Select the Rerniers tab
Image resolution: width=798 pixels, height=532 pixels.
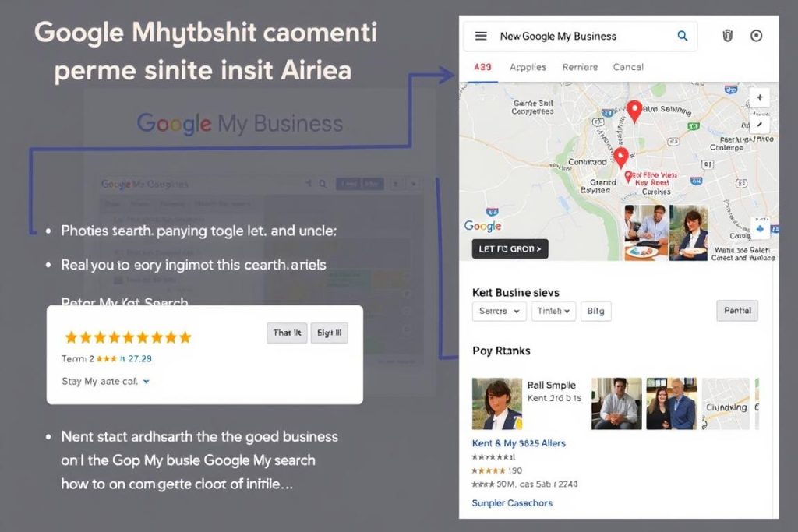pos(580,67)
